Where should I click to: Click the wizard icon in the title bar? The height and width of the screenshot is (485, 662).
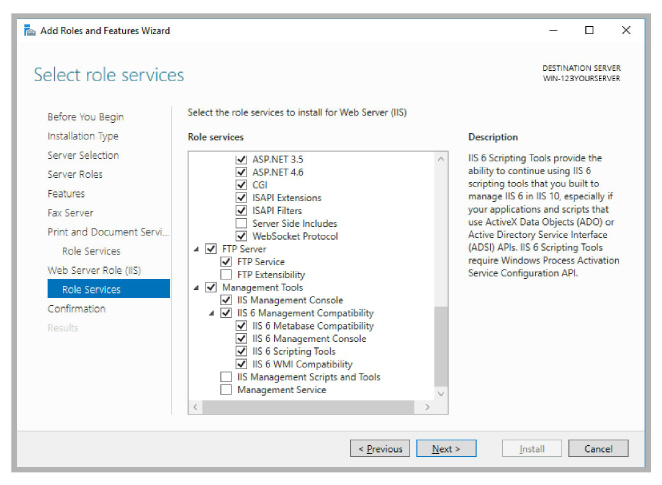coord(30,30)
